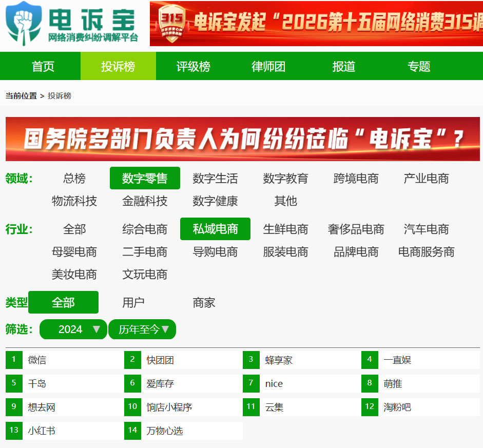Select the 投诉榜 nav tab
Viewport: 483px width, 448px height.
118,66
